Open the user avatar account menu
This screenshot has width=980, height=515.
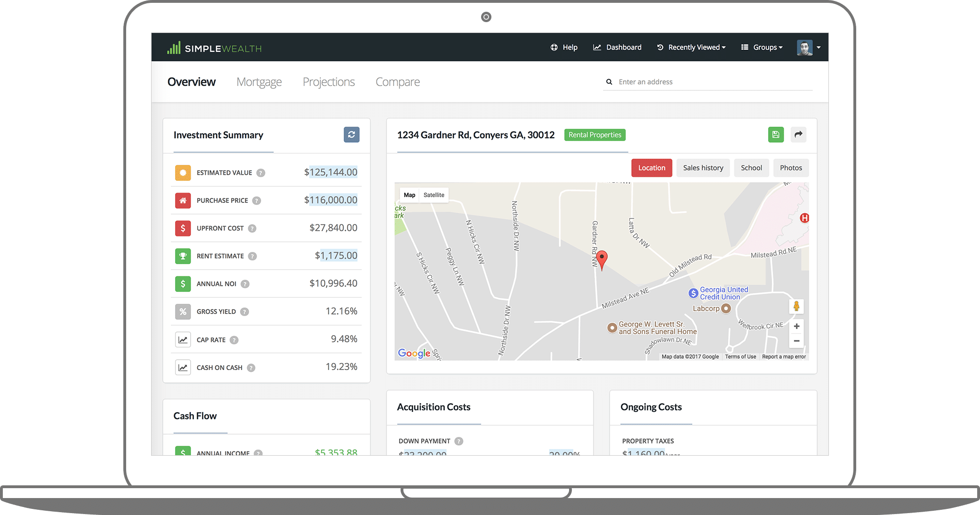tap(808, 48)
